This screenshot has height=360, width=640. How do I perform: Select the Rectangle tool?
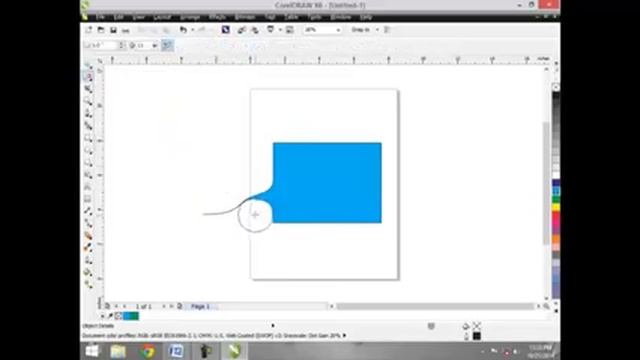tap(88, 138)
